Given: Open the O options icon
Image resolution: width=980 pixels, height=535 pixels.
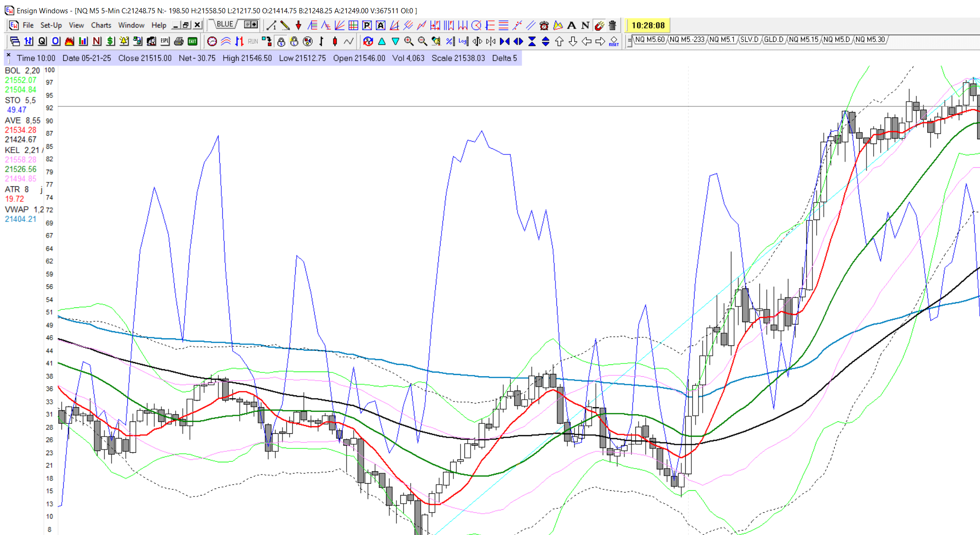Looking at the screenshot, I should [x=56, y=41].
